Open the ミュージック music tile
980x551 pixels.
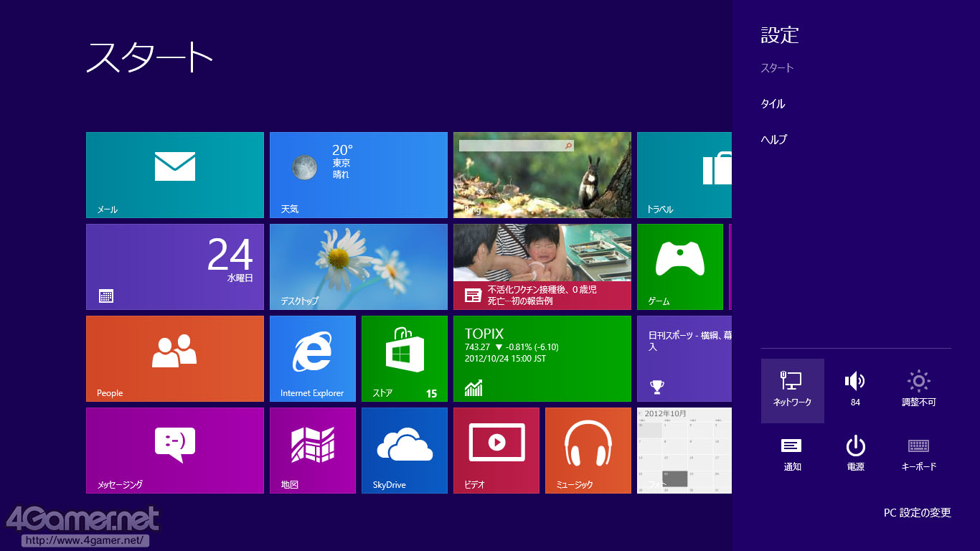588,451
